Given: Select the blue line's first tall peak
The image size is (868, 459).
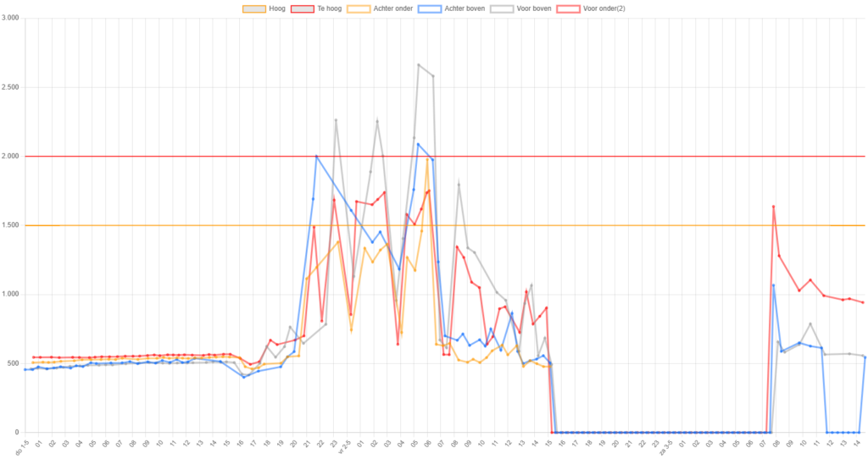Looking at the screenshot, I should (x=316, y=156).
